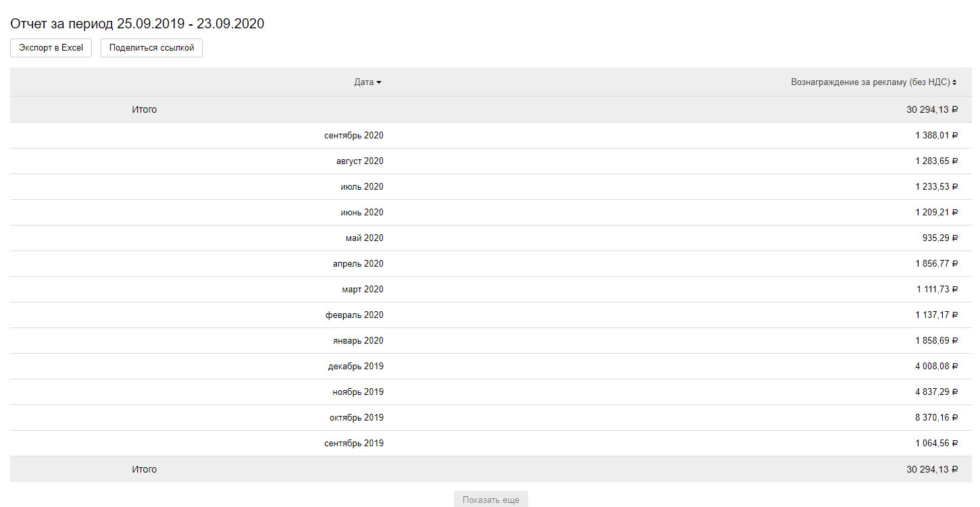The height and width of the screenshot is (507, 980).
Task: Select the сентябрь 2020 row date
Action: [353, 136]
